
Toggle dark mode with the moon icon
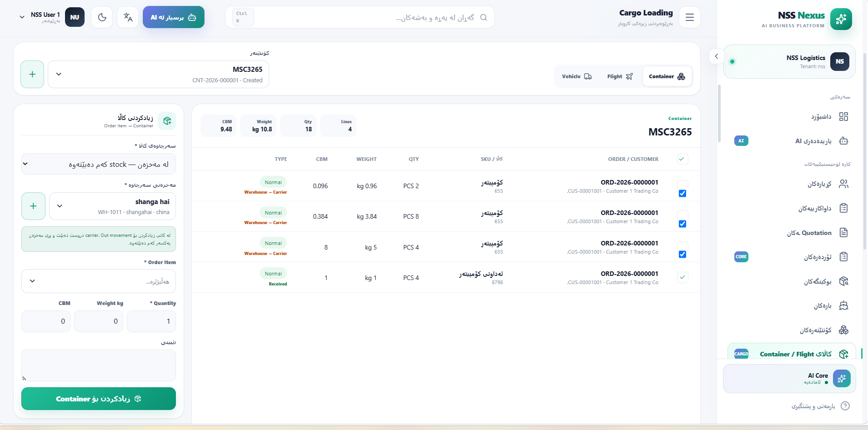pyautogui.click(x=102, y=17)
